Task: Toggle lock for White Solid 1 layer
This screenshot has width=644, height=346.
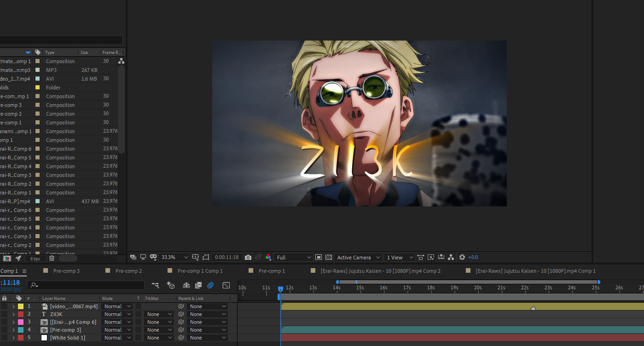Action: click(4, 338)
